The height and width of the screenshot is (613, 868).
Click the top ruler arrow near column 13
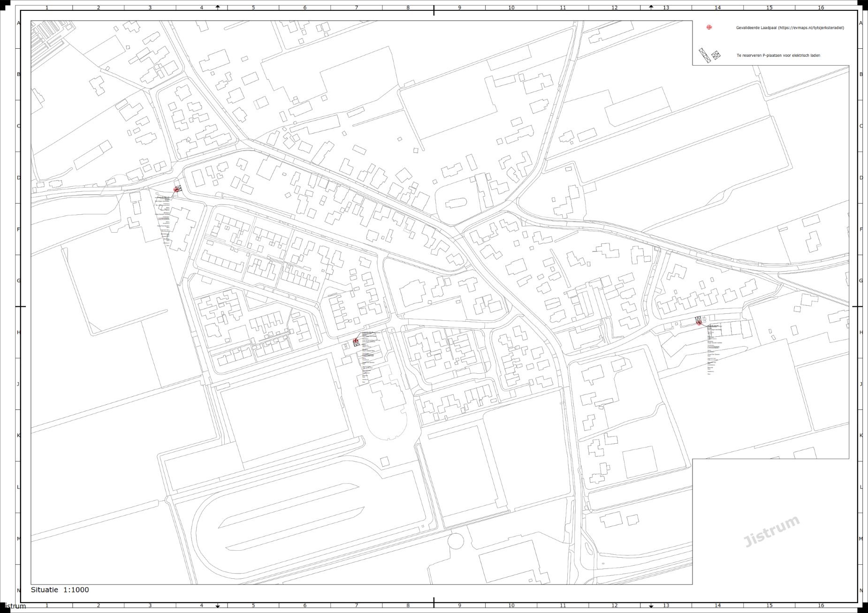click(651, 7)
